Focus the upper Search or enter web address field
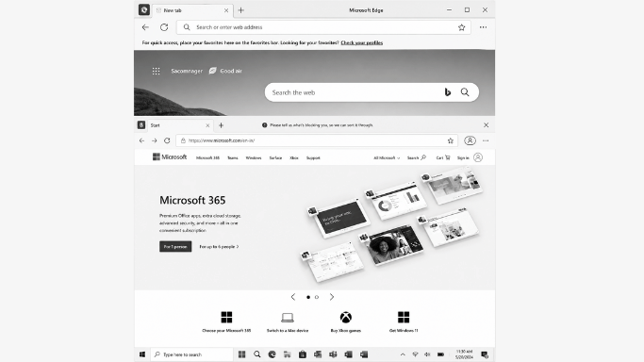The image size is (644, 362). pos(323,27)
